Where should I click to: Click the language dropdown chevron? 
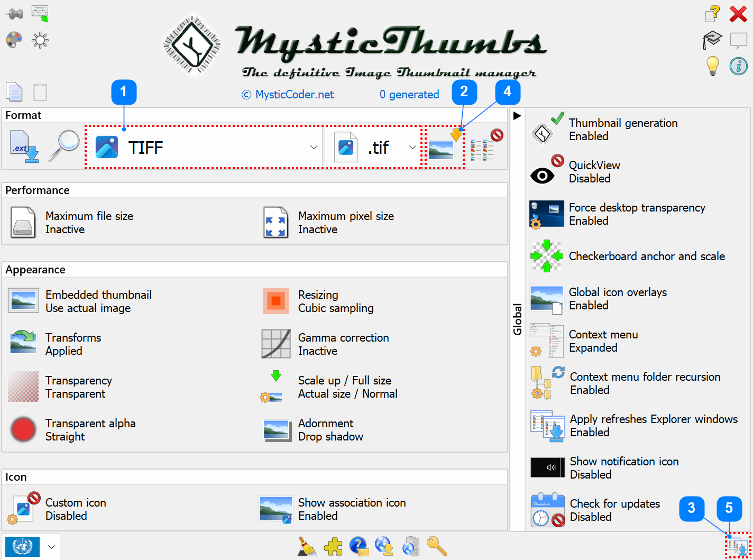51,547
